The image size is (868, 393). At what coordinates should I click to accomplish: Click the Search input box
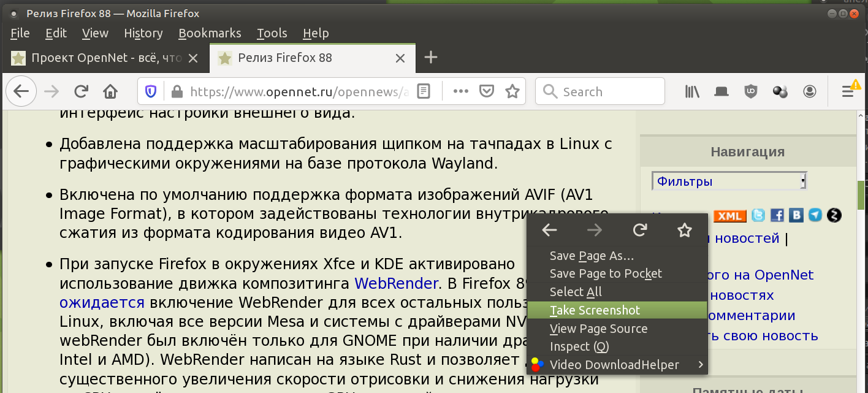click(x=600, y=92)
